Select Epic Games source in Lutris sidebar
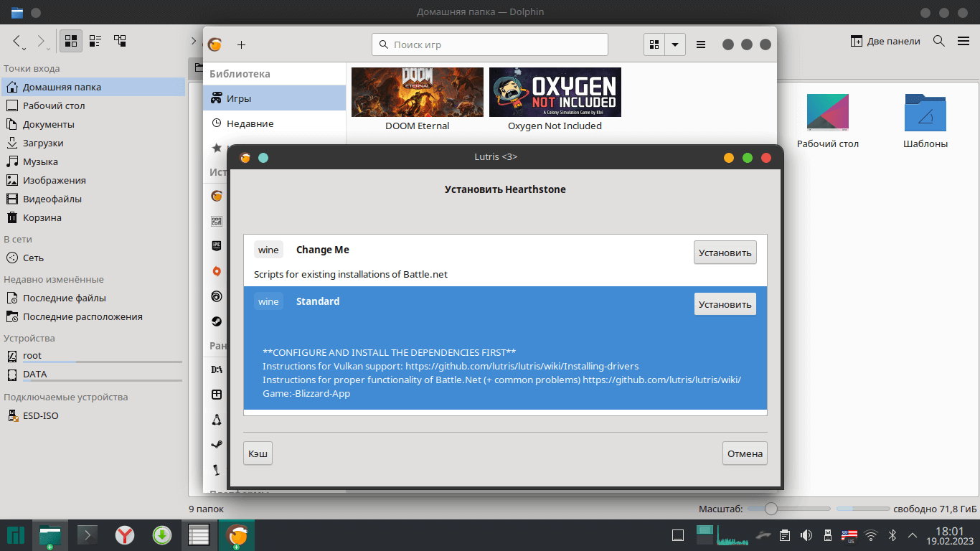Image resolution: width=980 pixels, height=551 pixels. (x=217, y=245)
